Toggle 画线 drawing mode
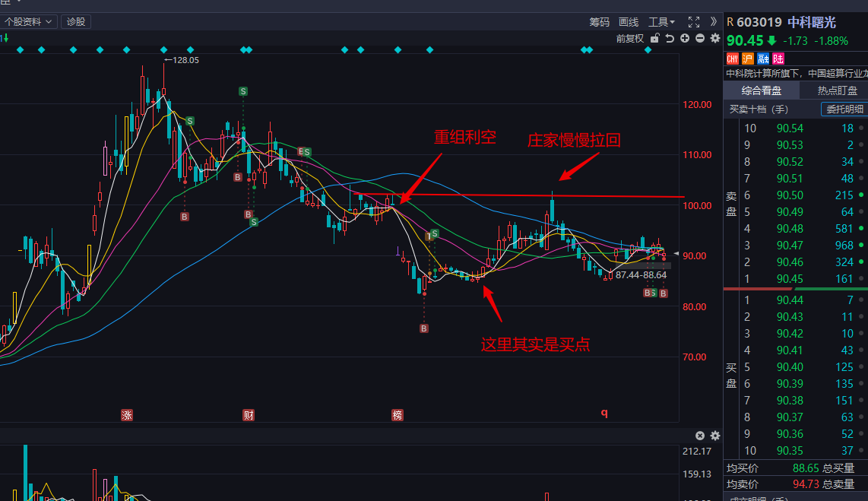This screenshot has height=501, width=868. point(629,22)
